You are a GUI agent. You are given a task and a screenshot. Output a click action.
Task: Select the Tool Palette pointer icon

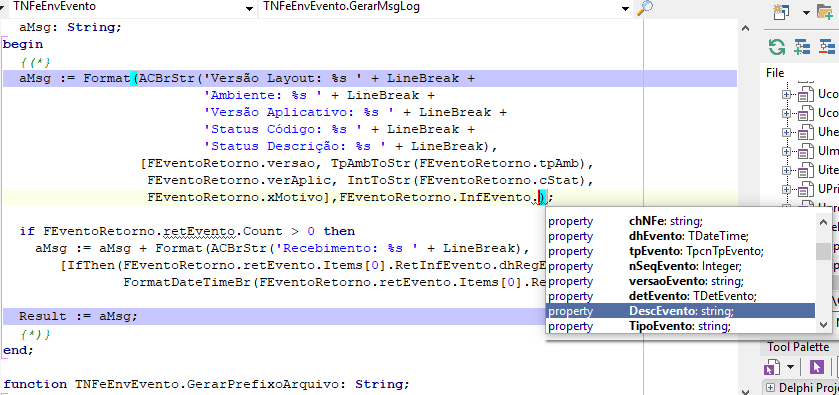pyautogui.click(x=816, y=368)
